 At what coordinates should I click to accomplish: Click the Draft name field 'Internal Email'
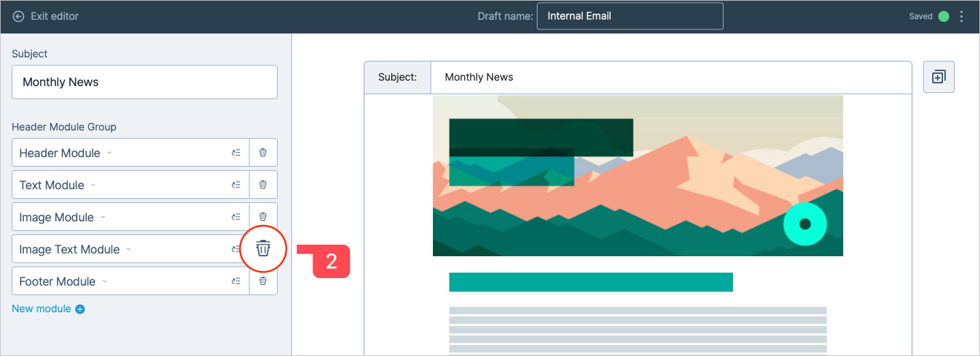[630, 16]
